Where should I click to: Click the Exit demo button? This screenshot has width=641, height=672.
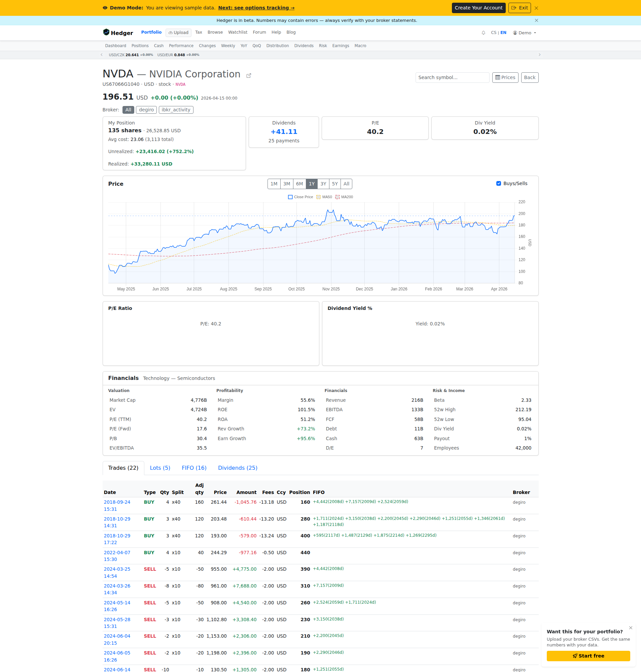519,8
